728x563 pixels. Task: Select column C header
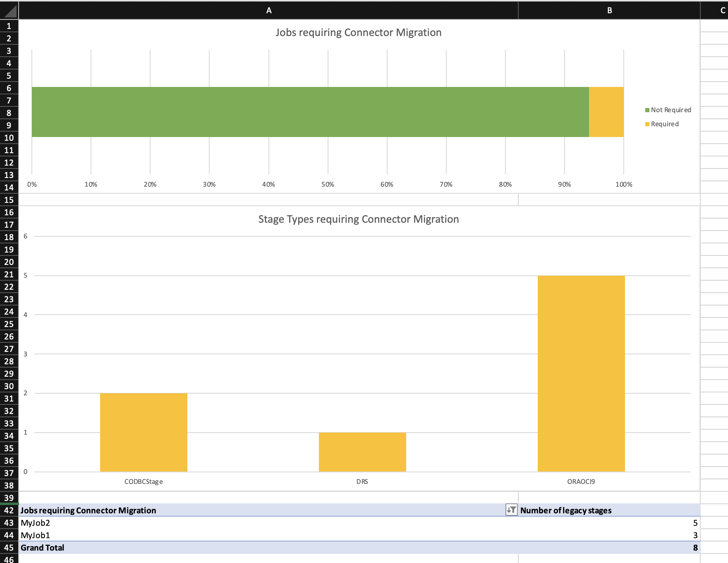(x=722, y=11)
